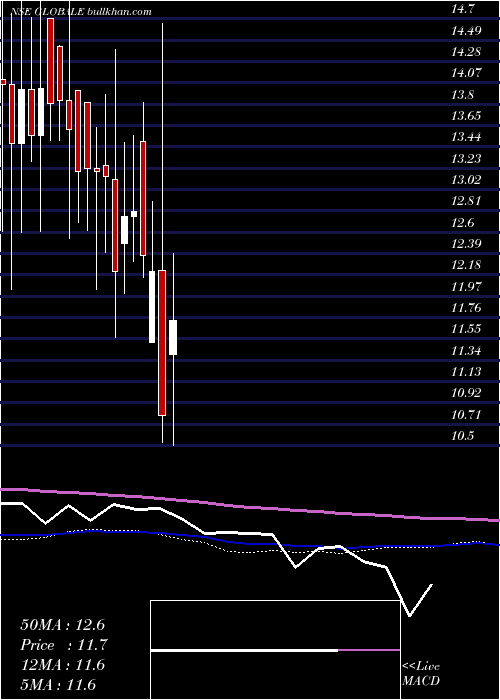500x700 pixels.
Task: Select the 11.76 axis value
Action: coord(466,308)
